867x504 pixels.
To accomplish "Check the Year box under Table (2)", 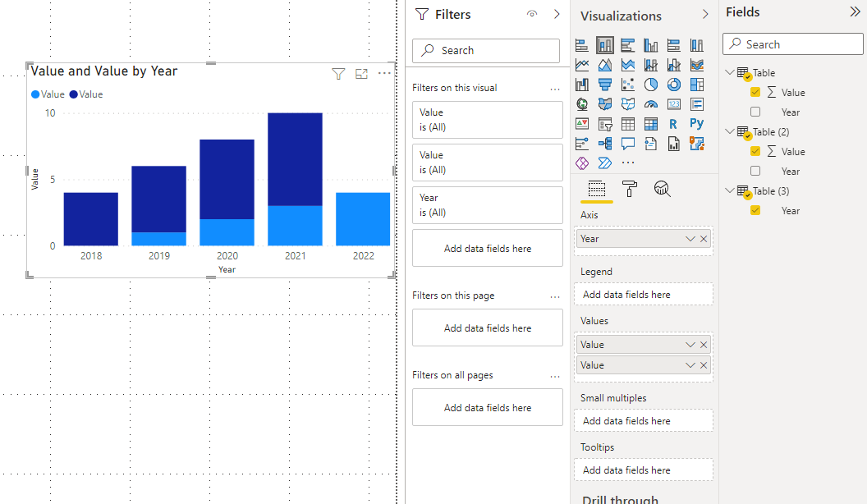I will 755,171.
